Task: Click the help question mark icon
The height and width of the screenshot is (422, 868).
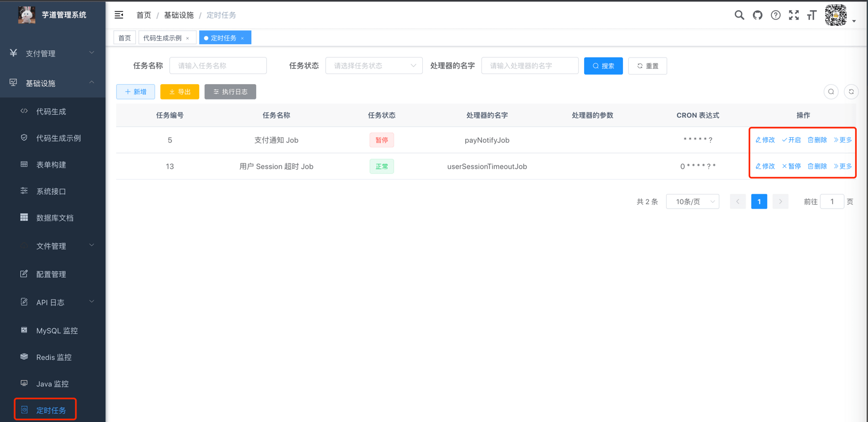Action: click(775, 15)
